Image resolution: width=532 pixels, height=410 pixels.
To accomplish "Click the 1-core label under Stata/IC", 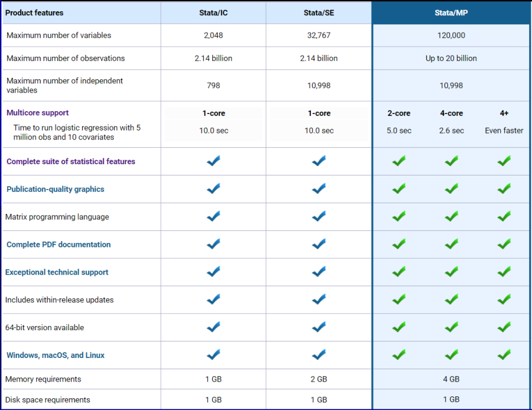I will pyautogui.click(x=214, y=113).
